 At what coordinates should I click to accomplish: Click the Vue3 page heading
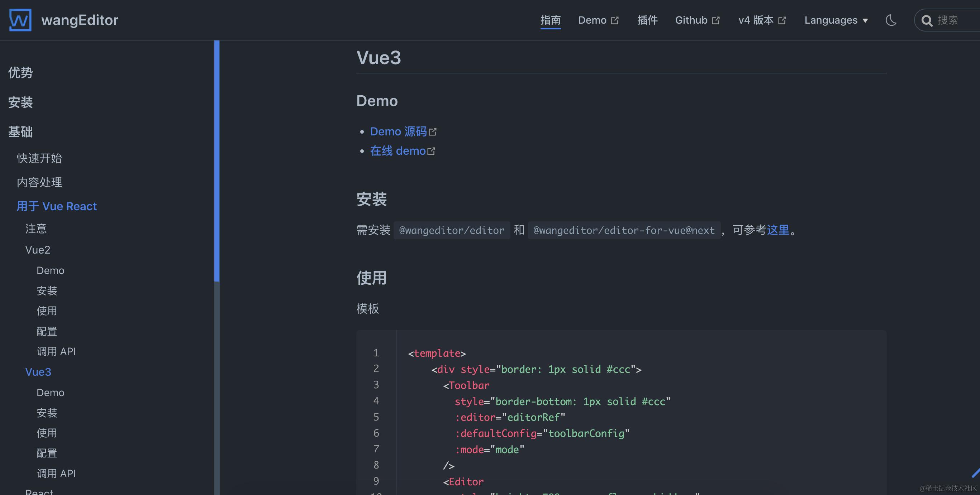[x=379, y=58]
